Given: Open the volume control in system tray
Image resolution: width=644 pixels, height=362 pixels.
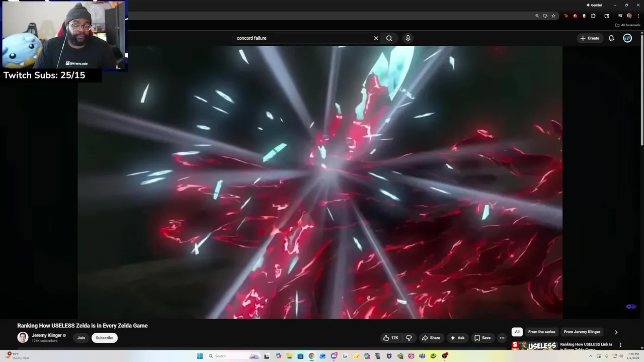Looking at the screenshot, I should point(621,356).
